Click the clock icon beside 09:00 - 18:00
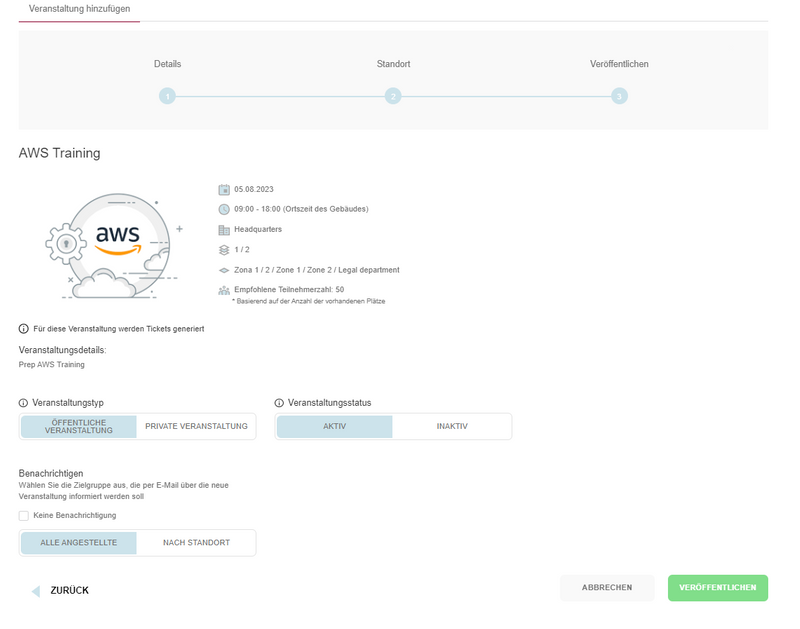The height and width of the screenshot is (629, 800). point(224,209)
